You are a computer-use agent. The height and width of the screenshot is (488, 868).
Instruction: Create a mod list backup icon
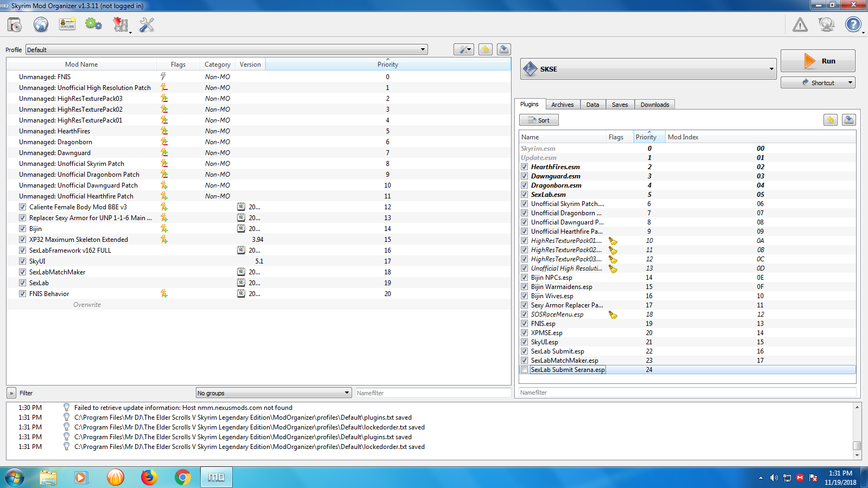pos(504,49)
